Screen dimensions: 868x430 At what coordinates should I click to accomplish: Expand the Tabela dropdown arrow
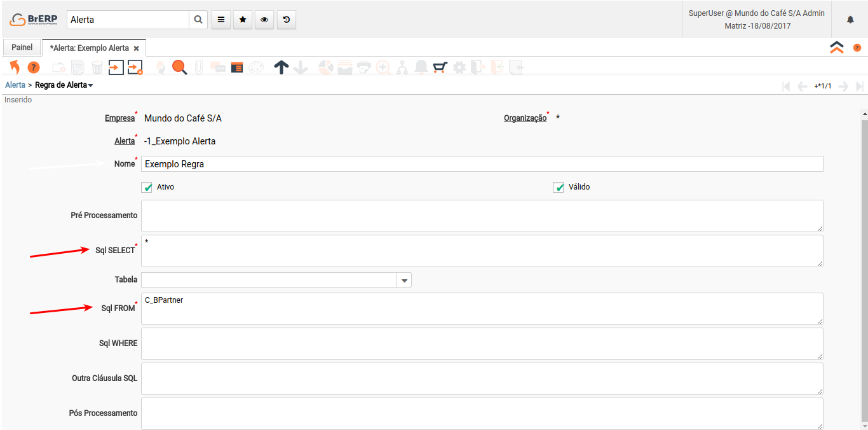tap(403, 280)
